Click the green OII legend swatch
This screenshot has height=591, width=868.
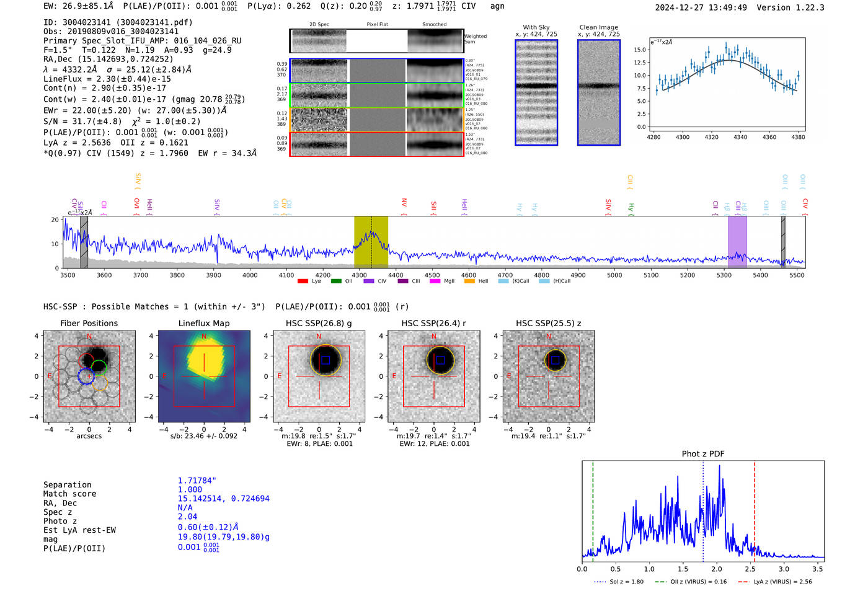(336, 281)
